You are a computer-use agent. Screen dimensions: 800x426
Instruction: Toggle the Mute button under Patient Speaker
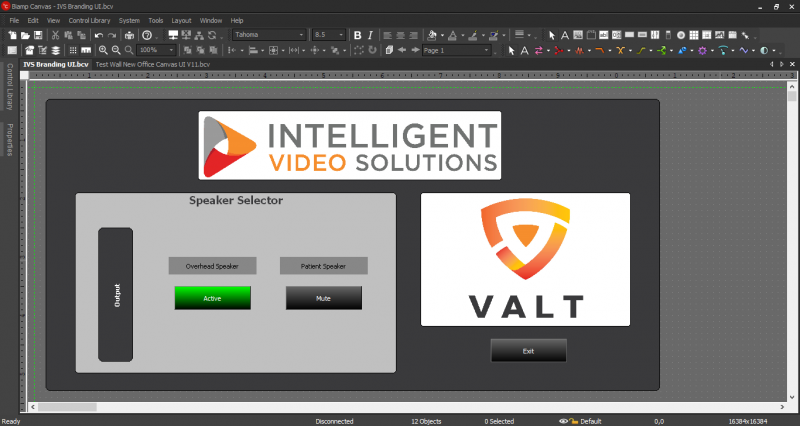pos(323,298)
